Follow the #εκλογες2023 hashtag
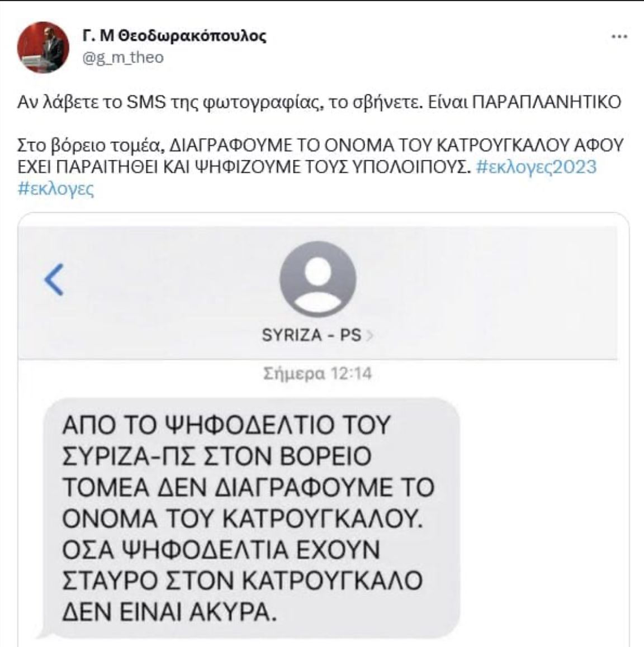Screen dimensions: 644x647 [x=536, y=166]
